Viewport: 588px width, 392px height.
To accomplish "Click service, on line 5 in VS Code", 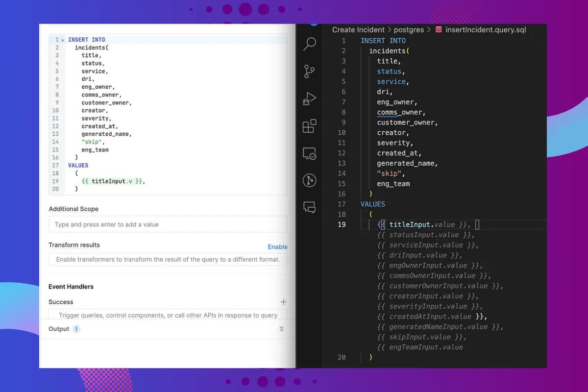I will point(393,81).
